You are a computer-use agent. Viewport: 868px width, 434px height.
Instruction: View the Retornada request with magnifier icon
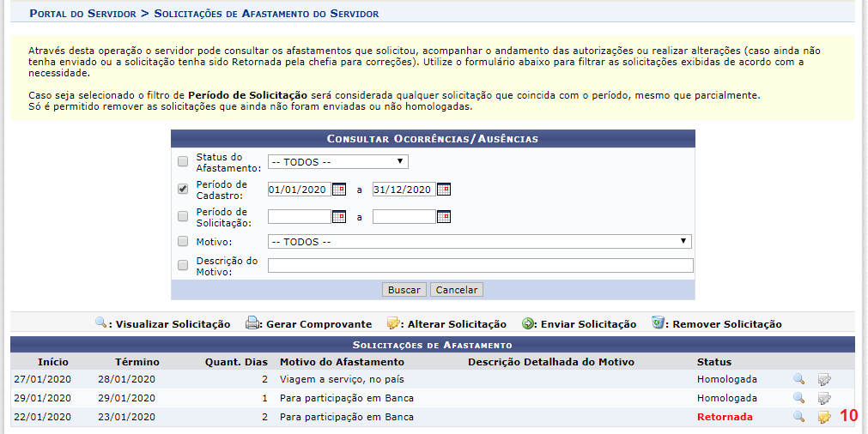click(x=798, y=417)
